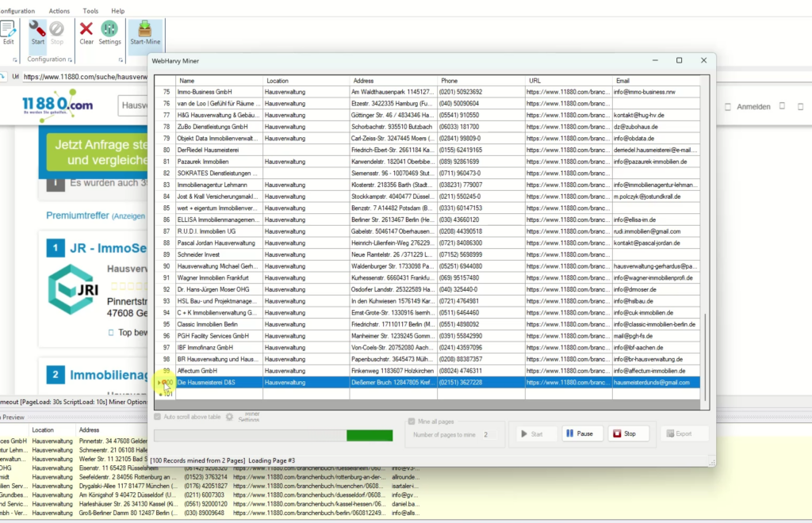Click the Number of pages to mine field

(489, 434)
